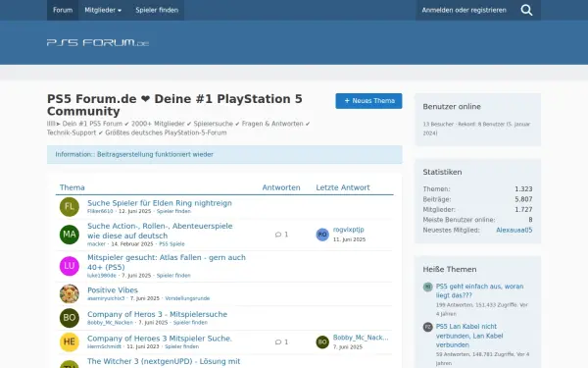The height and width of the screenshot is (368, 588).
Task: Open avatar beside 'PS5 Lan Kabel nicht verbunden' topic
Action: 428,327
